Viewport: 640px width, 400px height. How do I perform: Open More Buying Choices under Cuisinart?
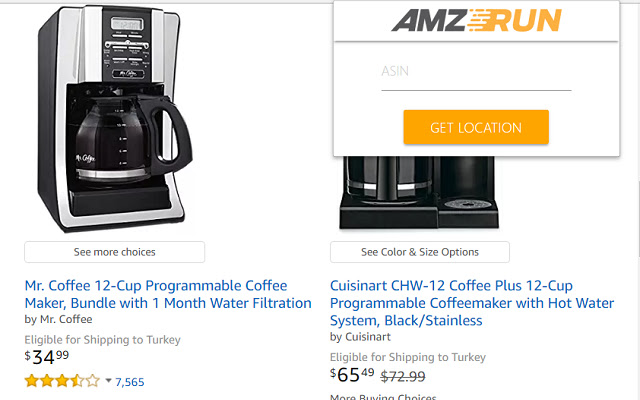383,397
